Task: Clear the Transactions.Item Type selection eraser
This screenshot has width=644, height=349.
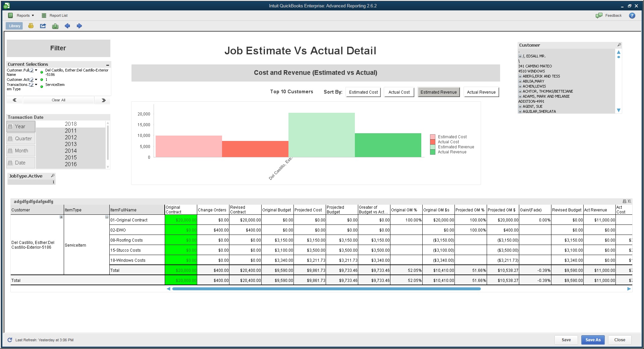Action: (x=31, y=85)
